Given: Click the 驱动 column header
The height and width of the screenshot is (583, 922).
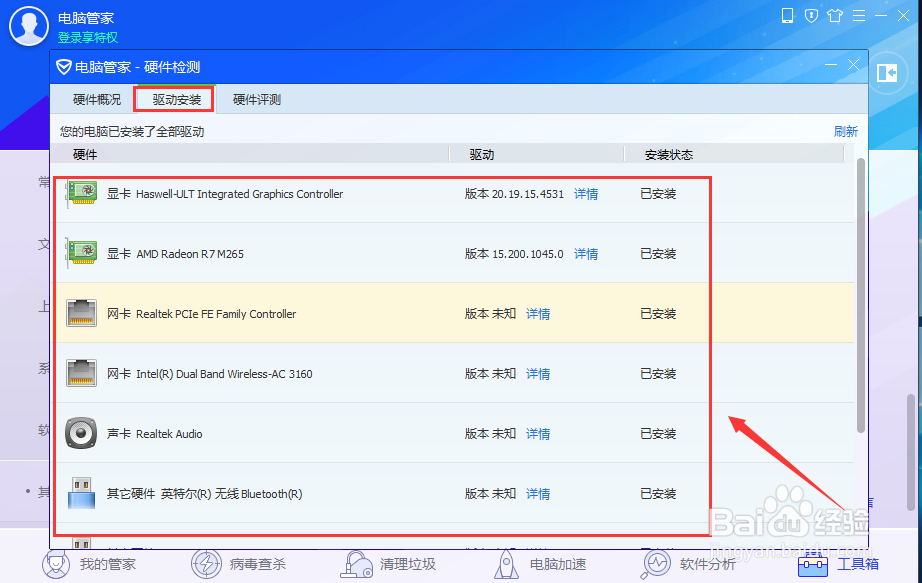Looking at the screenshot, I should (x=482, y=155).
